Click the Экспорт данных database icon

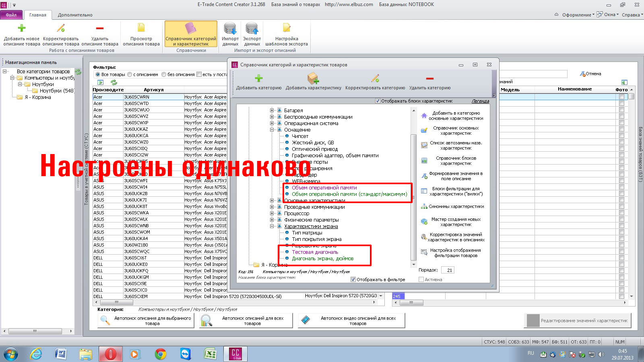pos(252,29)
